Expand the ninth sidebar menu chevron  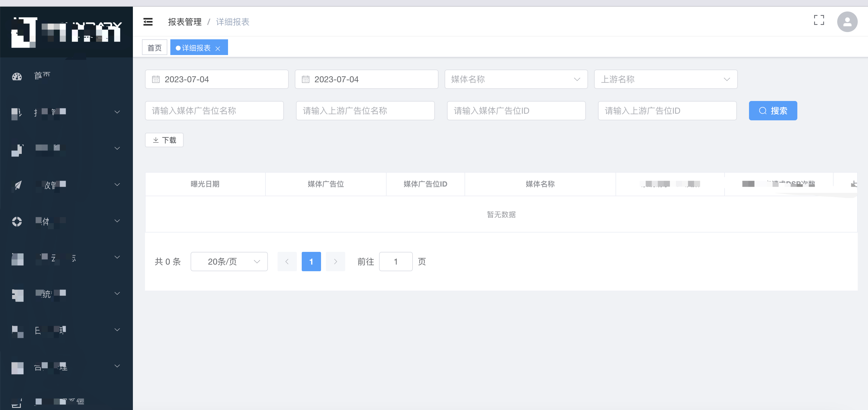pyautogui.click(x=117, y=366)
